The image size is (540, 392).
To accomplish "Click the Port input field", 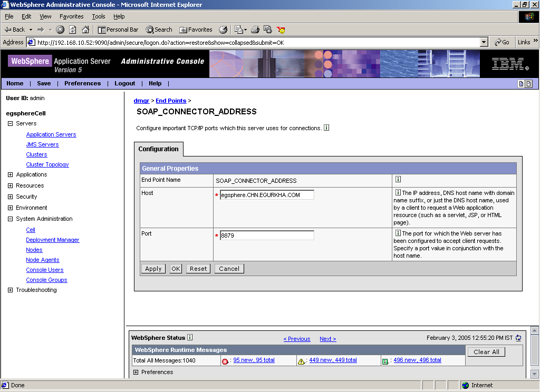I will (267, 236).
